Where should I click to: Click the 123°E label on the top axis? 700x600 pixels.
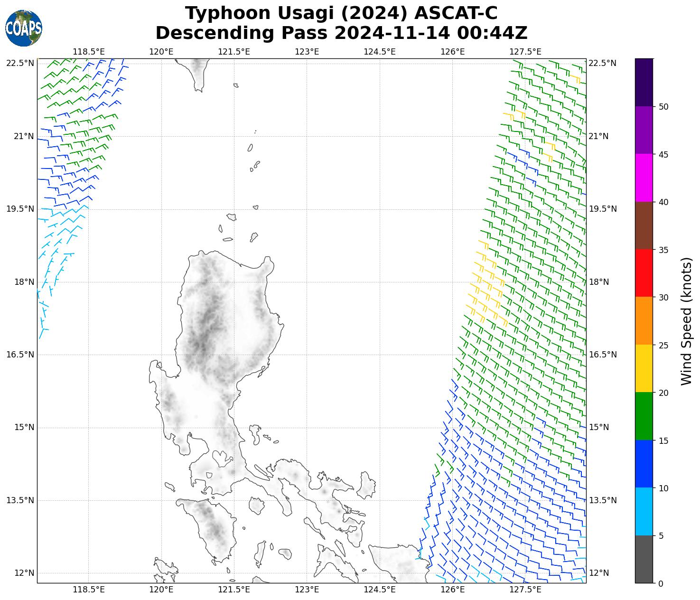pyautogui.click(x=307, y=51)
